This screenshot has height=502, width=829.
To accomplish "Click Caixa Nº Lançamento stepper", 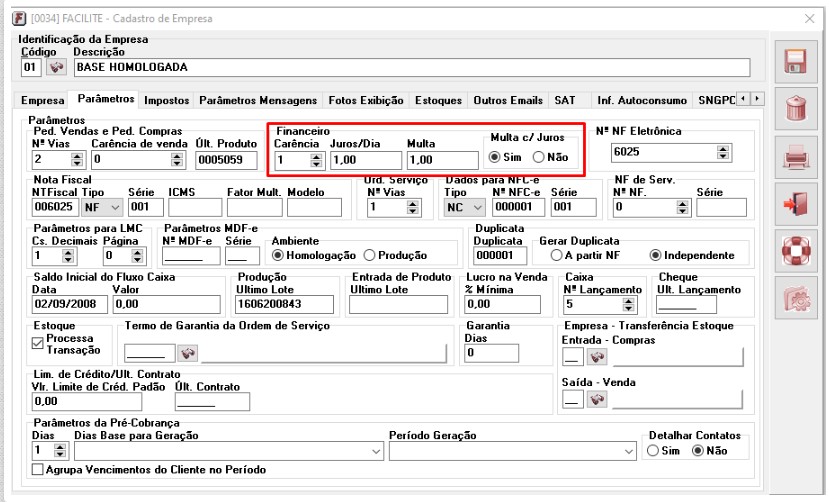I will (x=628, y=304).
